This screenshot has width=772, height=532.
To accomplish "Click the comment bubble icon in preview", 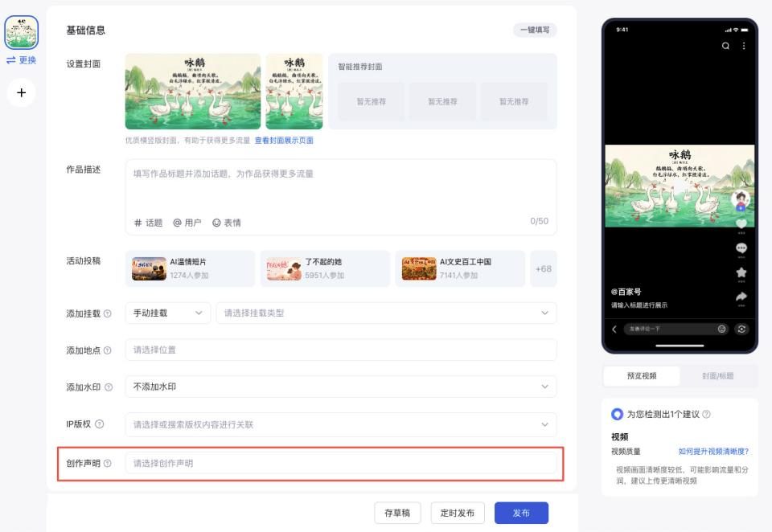I will click(741, 248).
